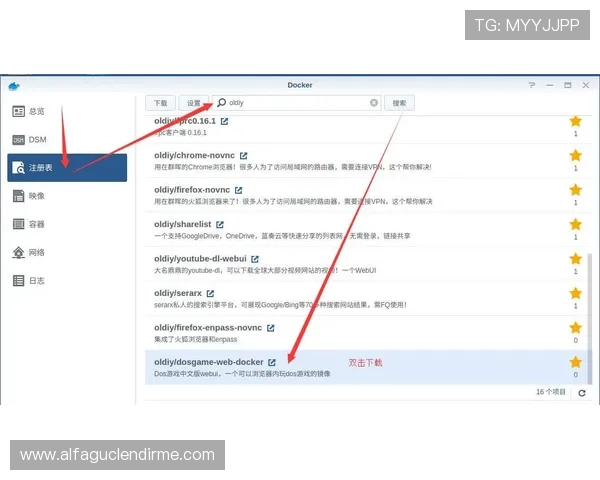This screenshot has width=600, height=480.
Task: Click the DSM sidebar icon
Action: coord(18,140)
